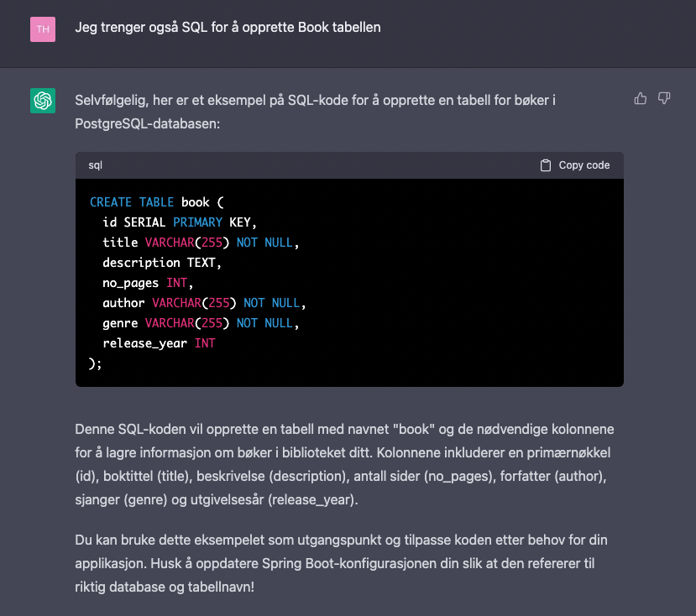Screen dimensions: 696x616
Task: Click the sql language label
Action: [x=95, y=165]
